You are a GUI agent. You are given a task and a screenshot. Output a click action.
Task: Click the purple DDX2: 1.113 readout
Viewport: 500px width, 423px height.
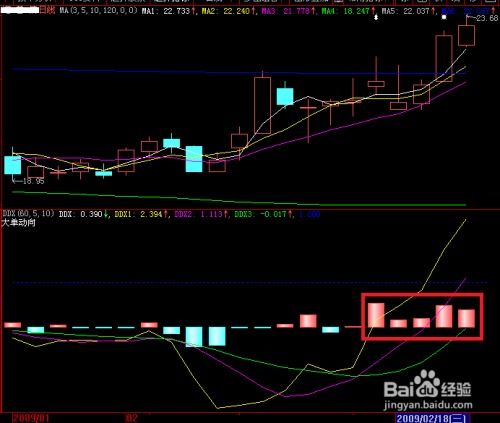pos(198,214)
